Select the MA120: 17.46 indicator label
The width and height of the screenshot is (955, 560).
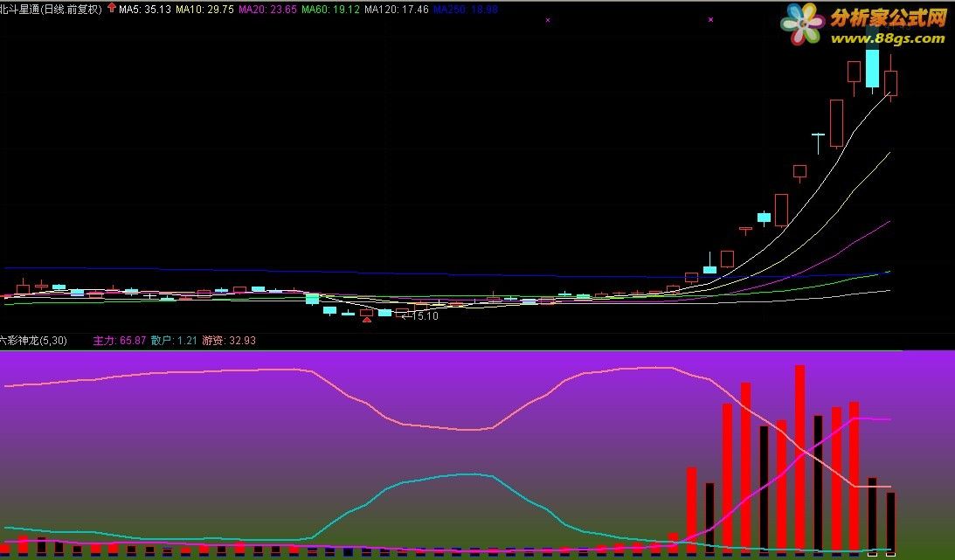pos(397,9)
